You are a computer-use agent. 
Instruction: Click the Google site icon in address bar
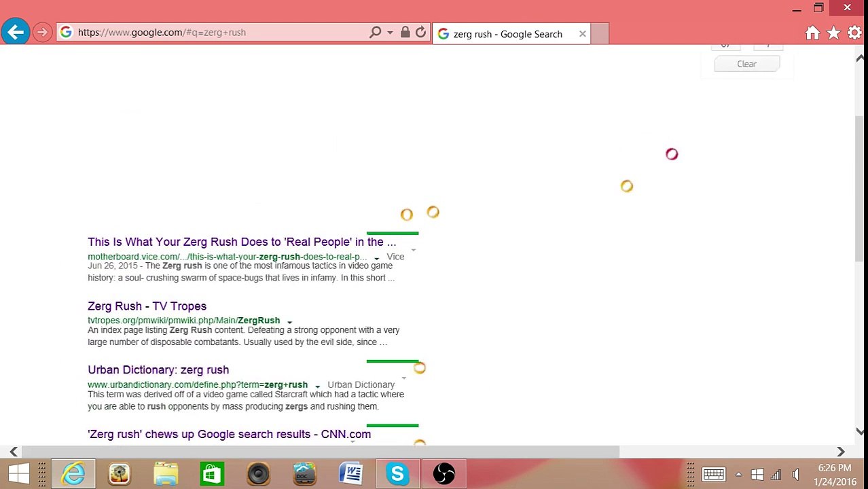pos(66,32)
